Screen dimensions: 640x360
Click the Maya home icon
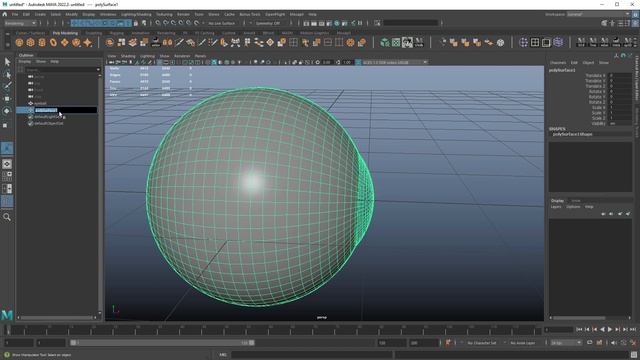[x=5, y=14]
